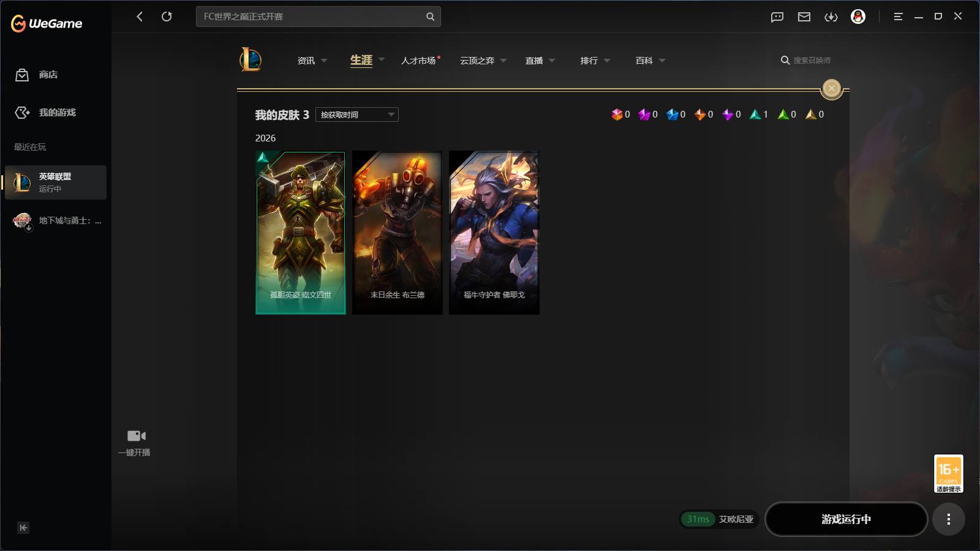Refresh the page with reload icon
The height and width of the screenshot is (551, 980).
click(167, 17)
